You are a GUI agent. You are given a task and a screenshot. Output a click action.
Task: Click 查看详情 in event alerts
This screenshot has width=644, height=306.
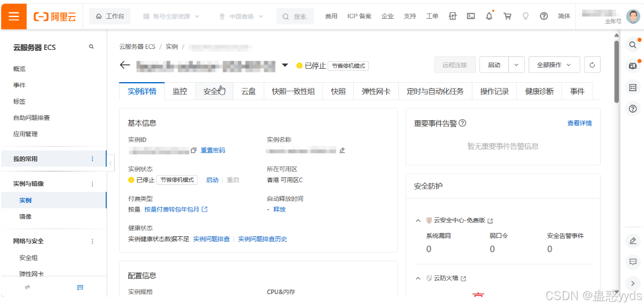pyautogui.click(x=580, y=123)
